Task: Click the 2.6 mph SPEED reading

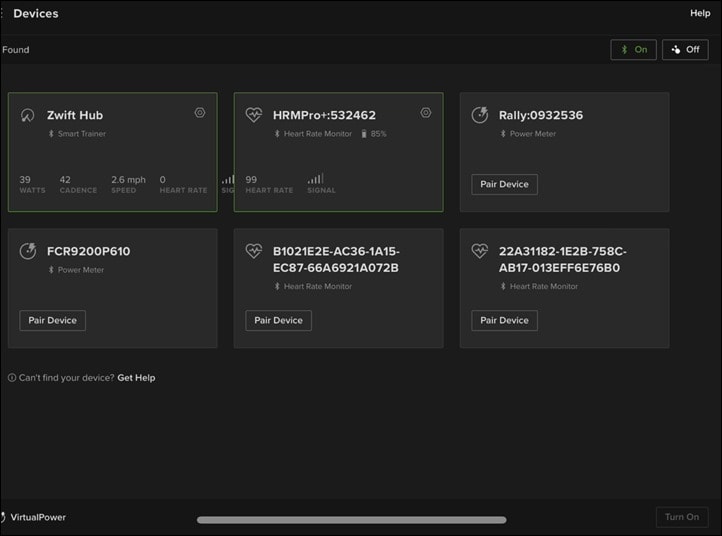Action: point(128,184)
